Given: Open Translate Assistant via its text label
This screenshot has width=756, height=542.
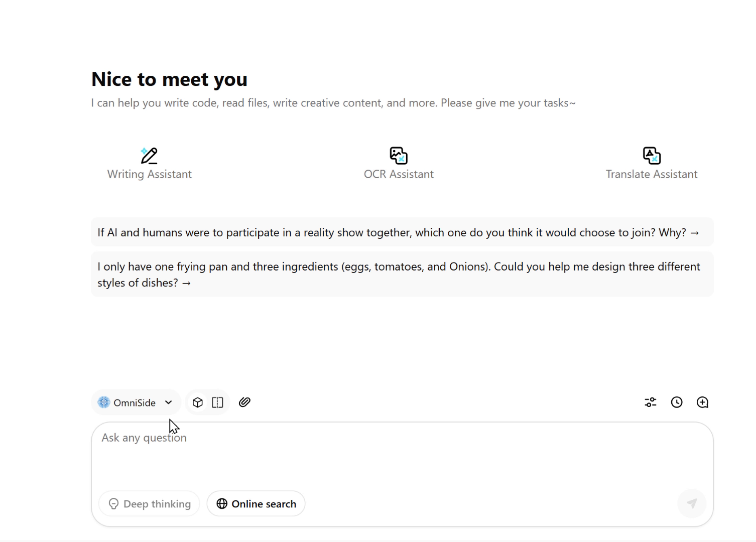Looking at the screenshot, I should click(x=652, y=174).
